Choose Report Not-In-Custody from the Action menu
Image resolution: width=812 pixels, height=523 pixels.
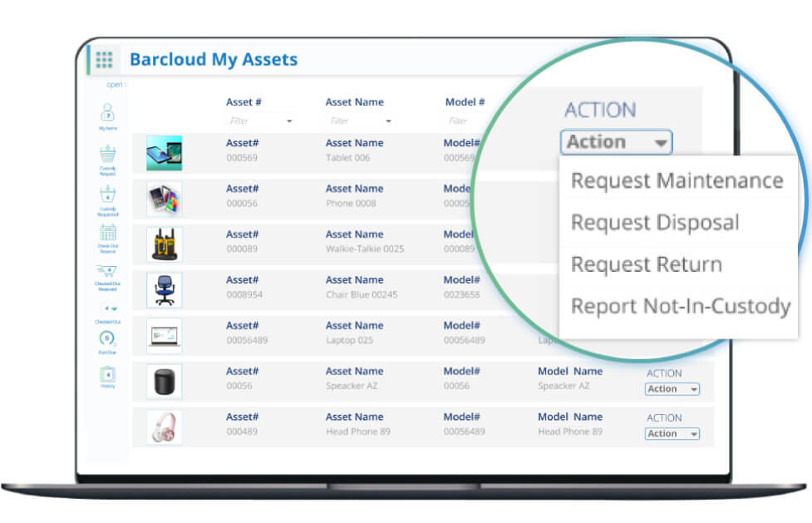click(x=681, y=306)
